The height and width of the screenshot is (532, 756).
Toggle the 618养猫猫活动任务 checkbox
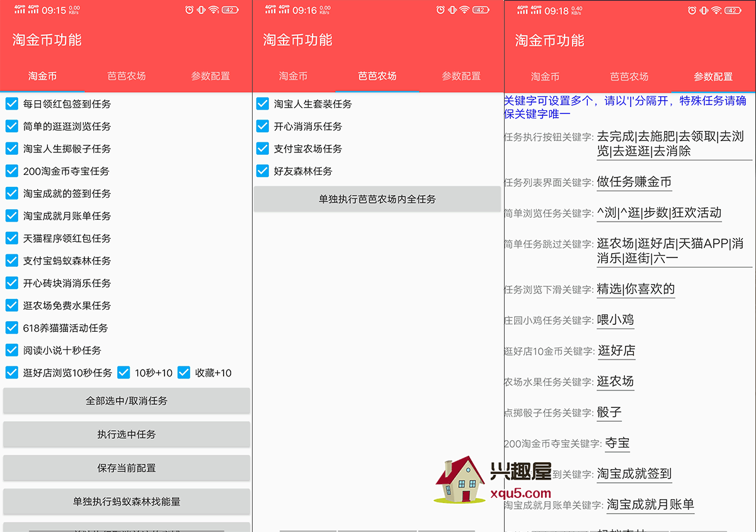point(12,328)
